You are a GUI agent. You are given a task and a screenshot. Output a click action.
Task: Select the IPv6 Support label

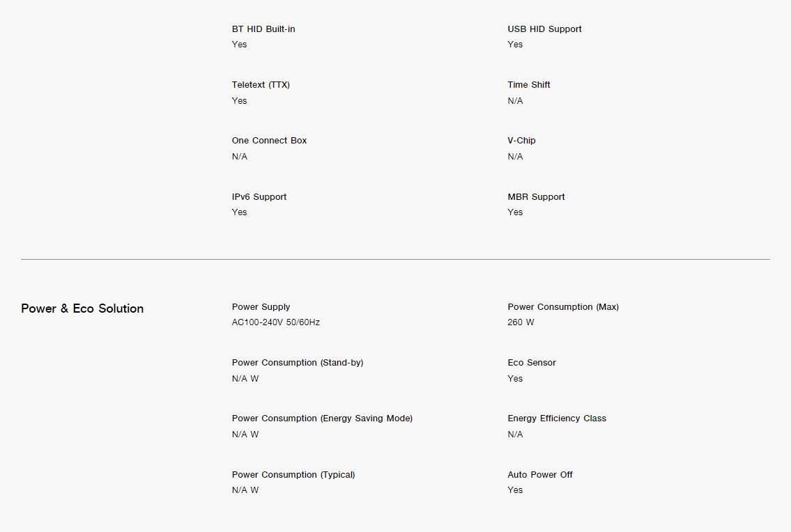(259, 196)
